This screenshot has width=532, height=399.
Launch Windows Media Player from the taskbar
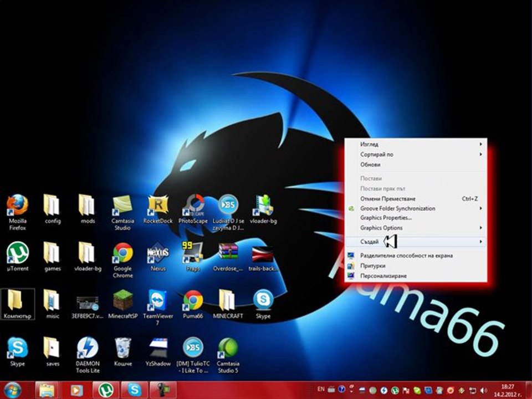click(76, 390)
